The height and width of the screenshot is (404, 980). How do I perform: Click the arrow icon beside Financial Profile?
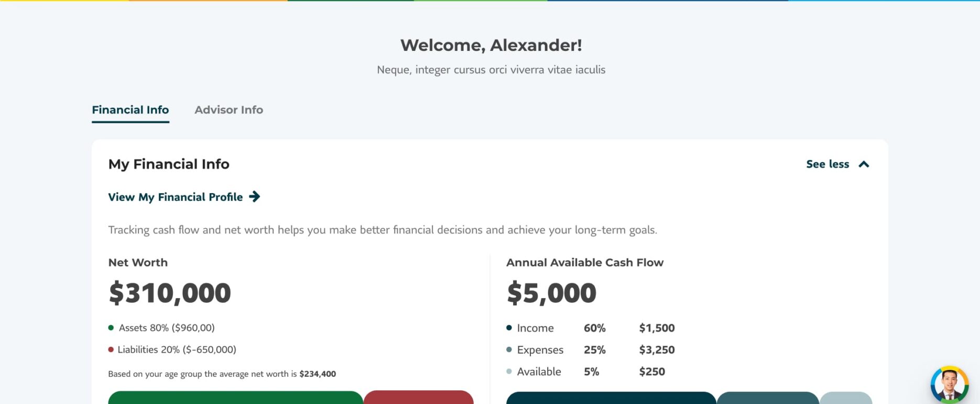coord(255,197)
